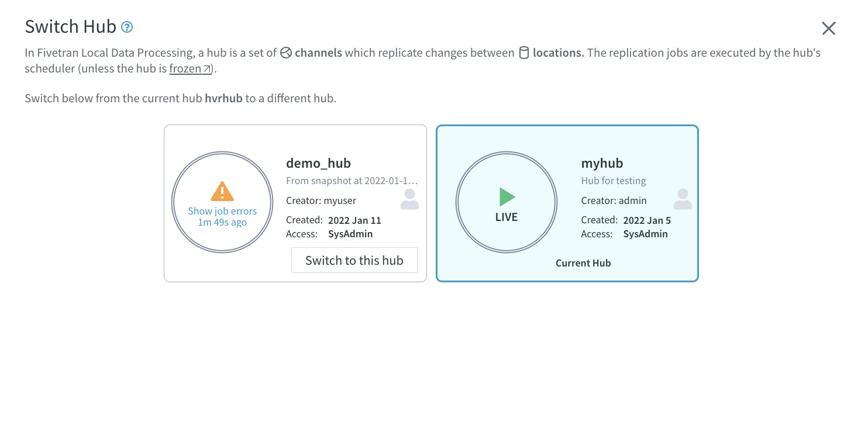Click the LIVE status circle on myhub
The width and height of the screenshot is (868, 443).
507,202
